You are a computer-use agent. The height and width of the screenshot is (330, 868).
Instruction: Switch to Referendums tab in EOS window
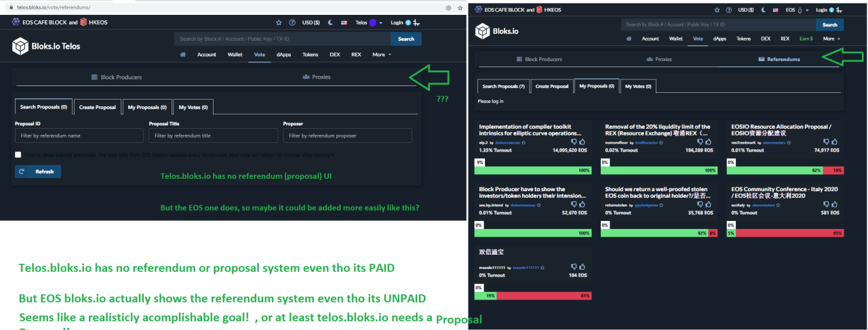[778, 59]
